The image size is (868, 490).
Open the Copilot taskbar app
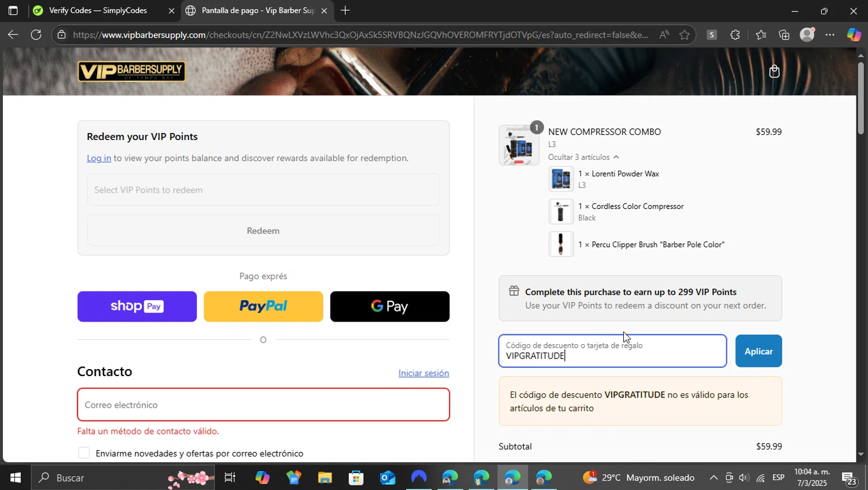tap(262, 478)
